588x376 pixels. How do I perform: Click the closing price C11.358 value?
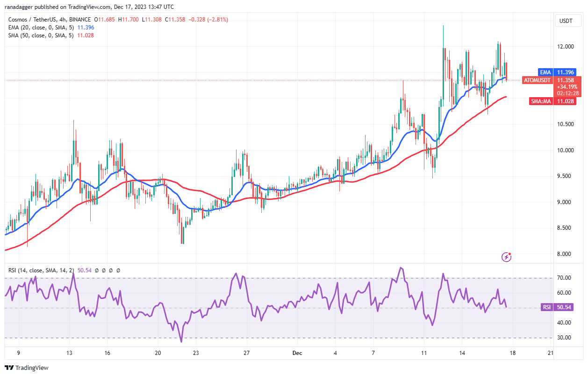[x=176, y=20]
